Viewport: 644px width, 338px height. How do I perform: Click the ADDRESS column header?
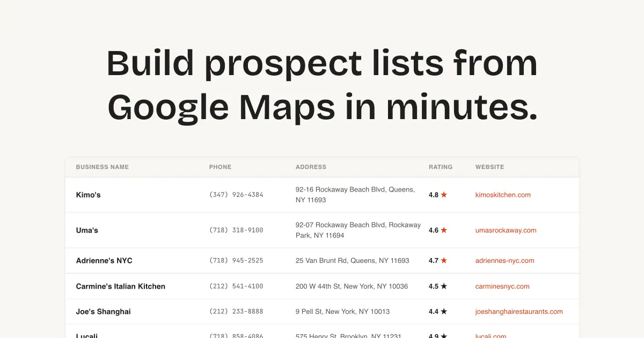pos(311,167)
